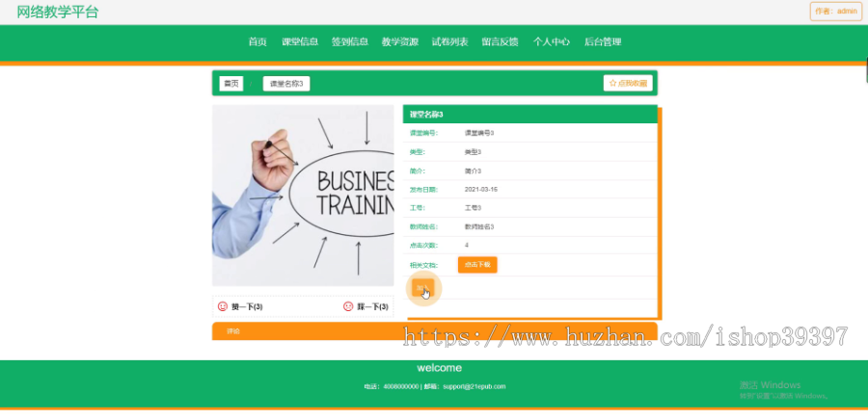Click the 作者: admin badge
Image resolution: width=868 pixels, height=420 pixels.
(836, 11)
